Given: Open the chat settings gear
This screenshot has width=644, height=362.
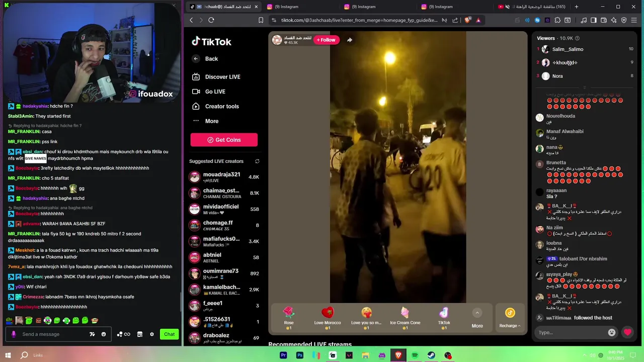Looking at the screenshot, I should (152, 334).
